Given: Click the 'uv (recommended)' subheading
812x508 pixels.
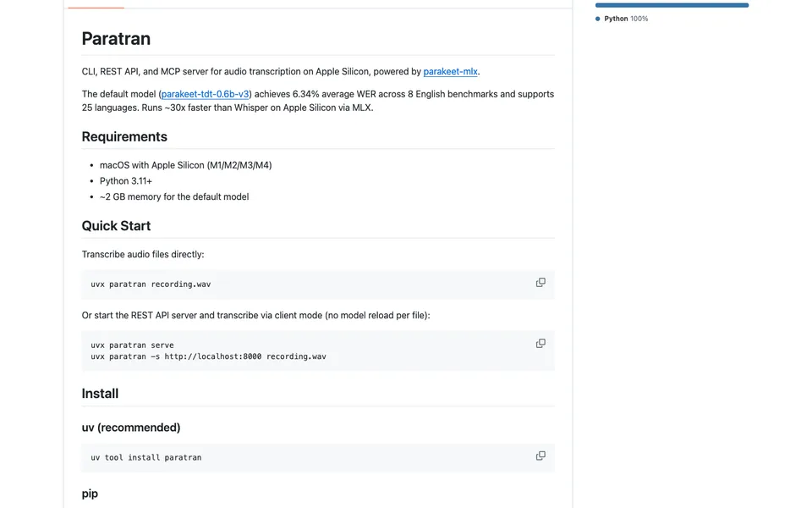Looking at the screenshot, I should pos(131,427).
